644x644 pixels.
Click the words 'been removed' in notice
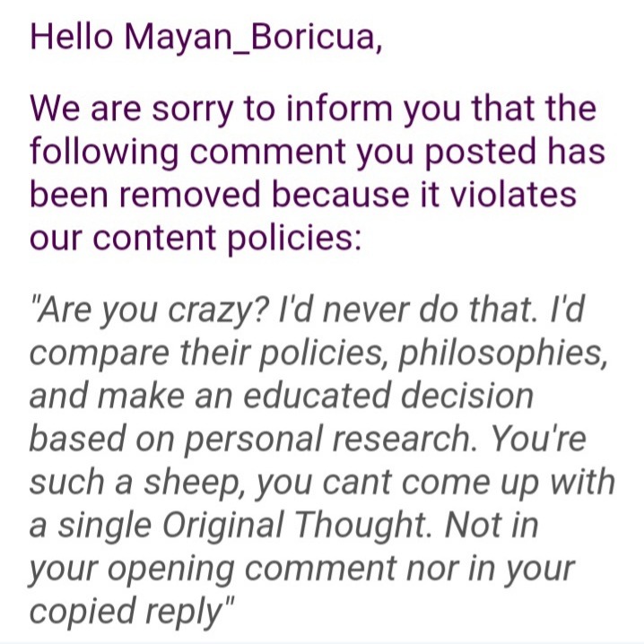[144, 194]
